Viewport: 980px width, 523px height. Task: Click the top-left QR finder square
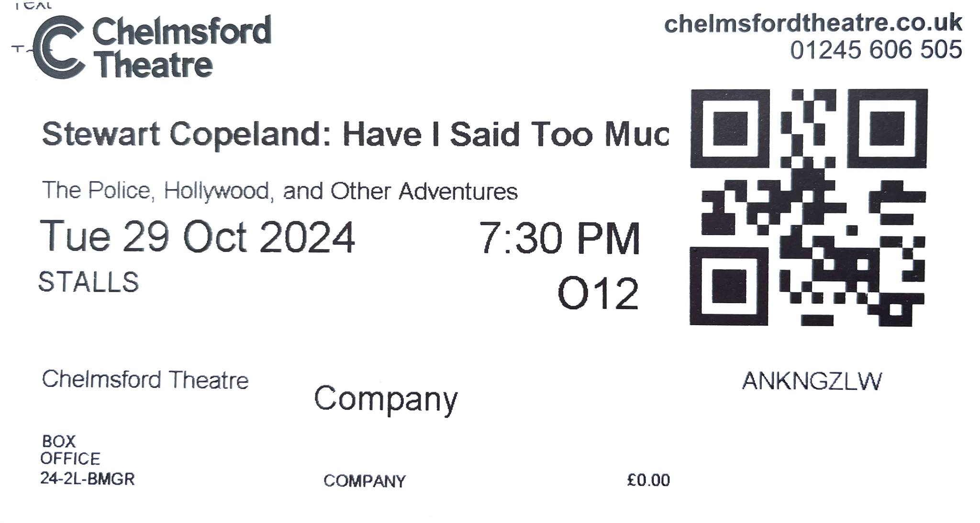730,128
